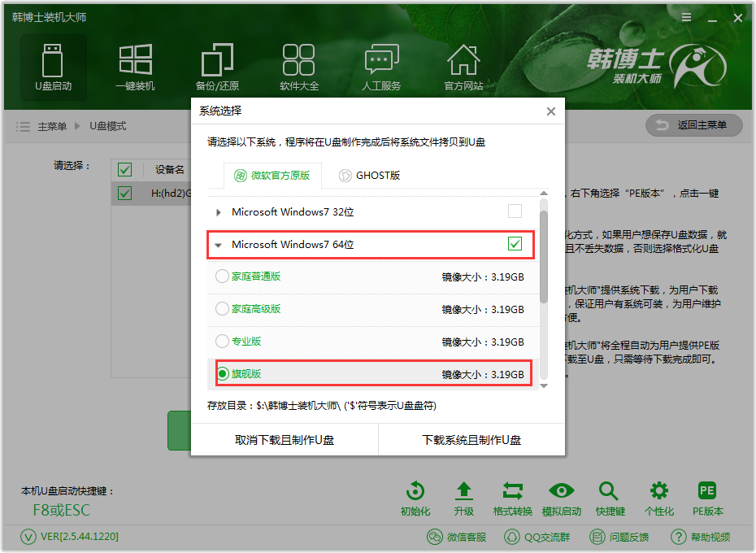Click the scroll down arrow of system list
756x553 pixels.
pyautogui.click(x=544, y=385)
